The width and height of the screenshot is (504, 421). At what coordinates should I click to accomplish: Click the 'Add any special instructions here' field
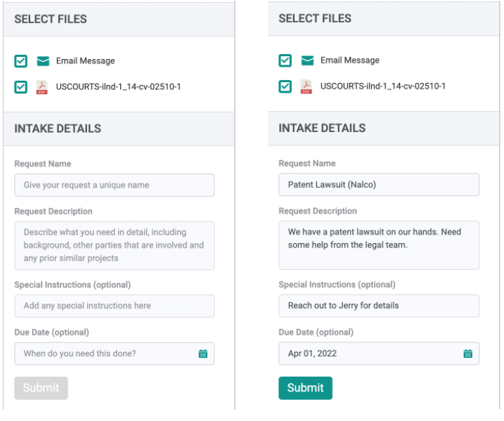pos(114,306)
